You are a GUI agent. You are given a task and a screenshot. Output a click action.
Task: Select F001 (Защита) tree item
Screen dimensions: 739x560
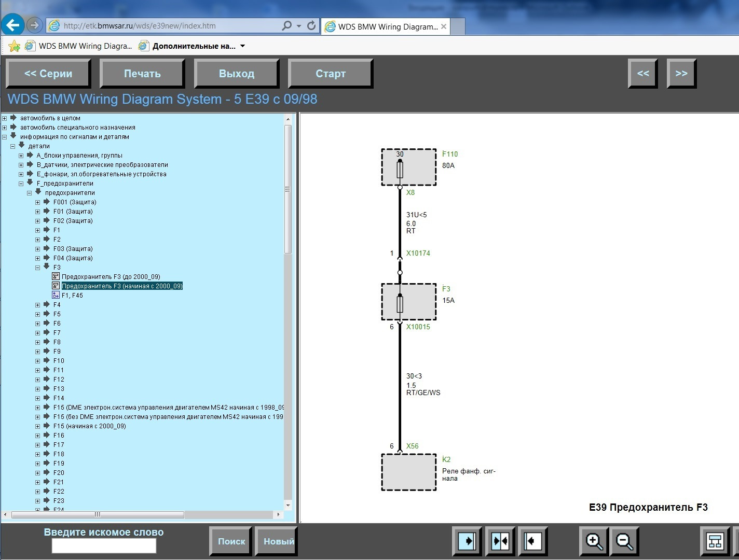[75, 202]
